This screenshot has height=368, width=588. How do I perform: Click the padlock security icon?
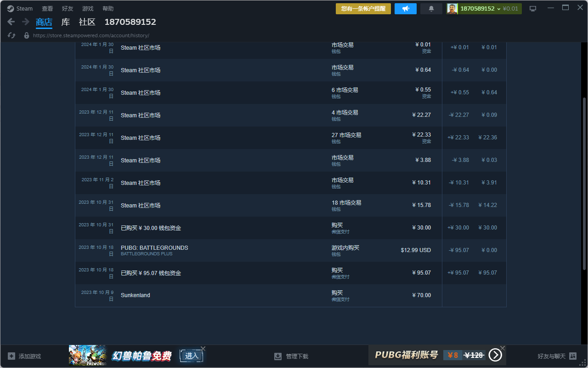[x=27, y=35]
